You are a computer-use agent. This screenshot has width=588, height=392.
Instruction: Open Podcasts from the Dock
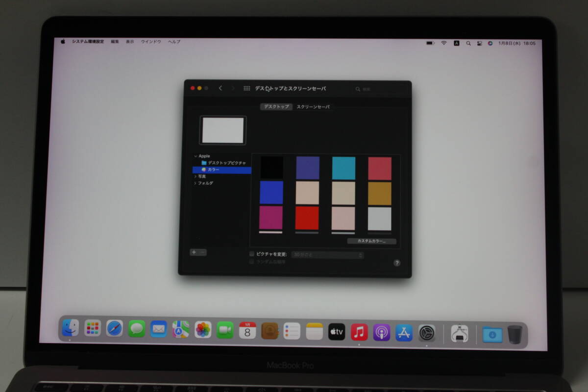pyautogui.click(x=381, y=332)
